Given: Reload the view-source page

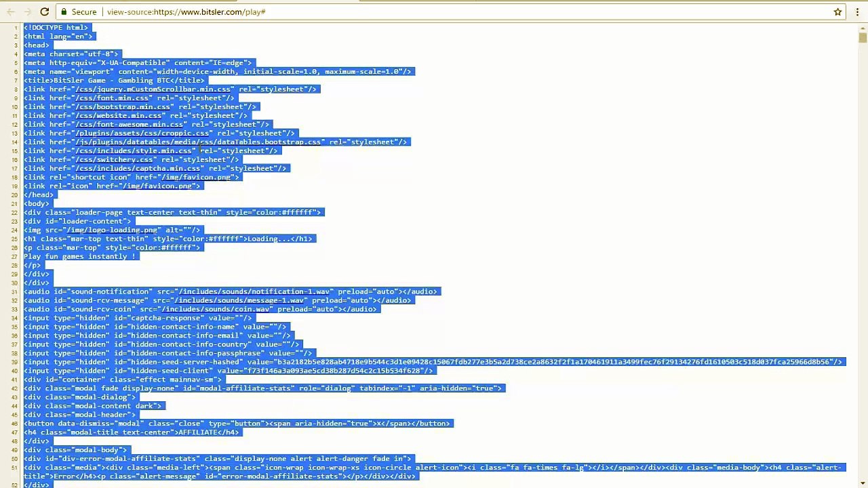Looking at the screenshot, I should pos(44,12).
